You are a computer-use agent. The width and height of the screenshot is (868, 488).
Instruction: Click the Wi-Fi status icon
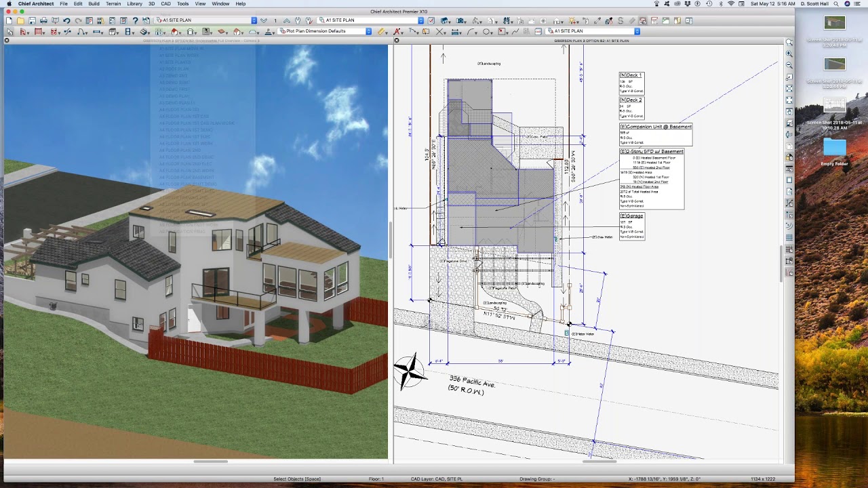click(731, 3)
